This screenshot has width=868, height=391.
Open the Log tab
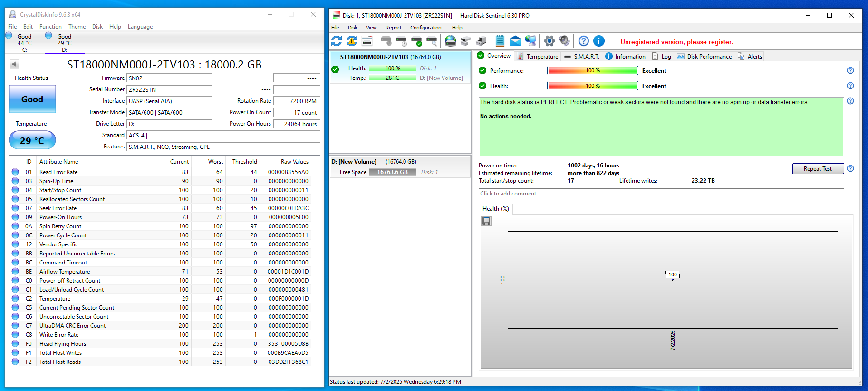pyautogui.click(x=662, y=56)
